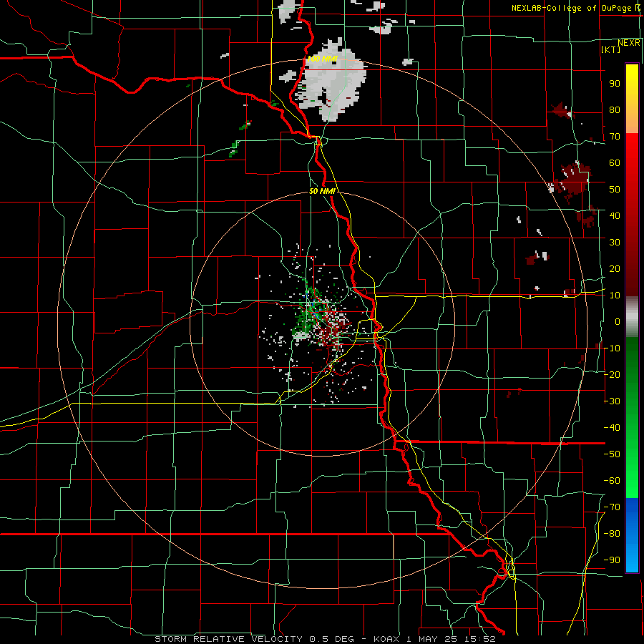Select the positive 60 value on velocity scale
644x644 pixels.
pos(615,163)
